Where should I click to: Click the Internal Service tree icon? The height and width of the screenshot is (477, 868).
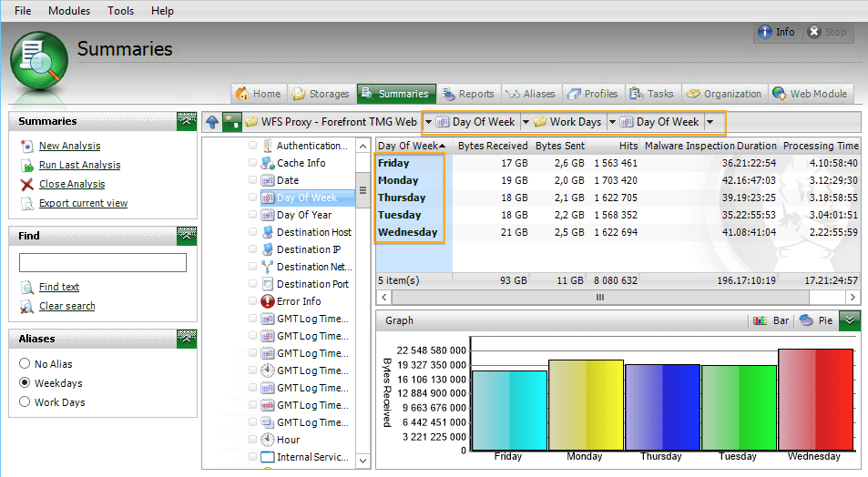(268, 457)
